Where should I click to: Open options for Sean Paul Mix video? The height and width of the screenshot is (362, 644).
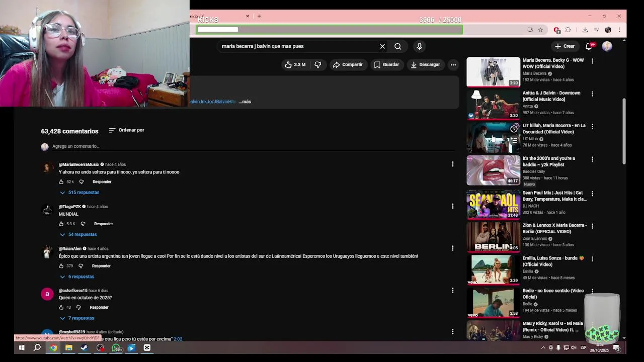[x=592, y=194]
